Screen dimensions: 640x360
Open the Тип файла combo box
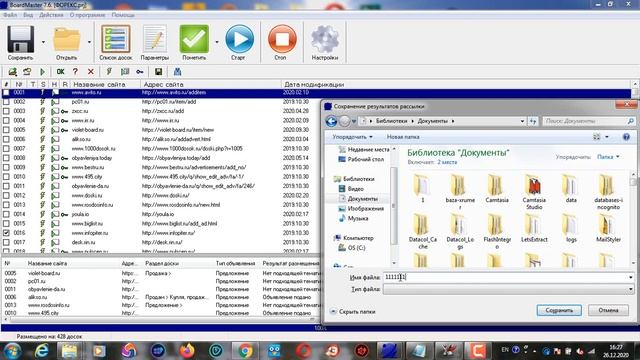[x=508, y=289]
